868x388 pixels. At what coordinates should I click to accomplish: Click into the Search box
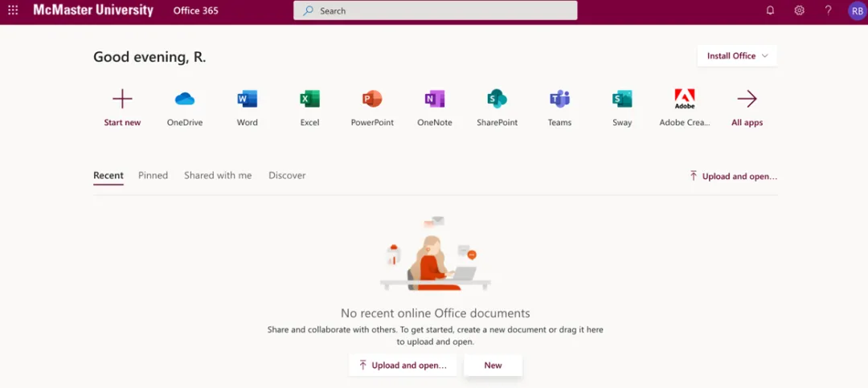(x=435, y=10)
